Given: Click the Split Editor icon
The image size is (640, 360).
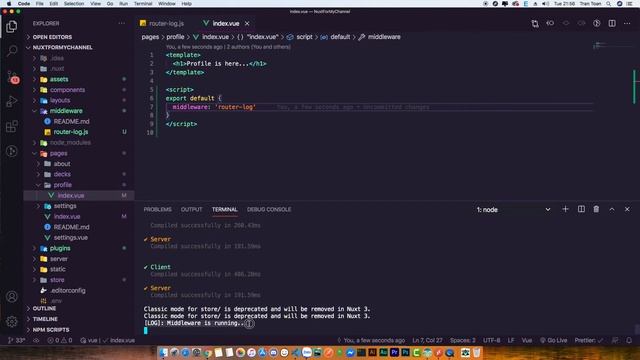Looking at the screenshot, I should [612, 24].
